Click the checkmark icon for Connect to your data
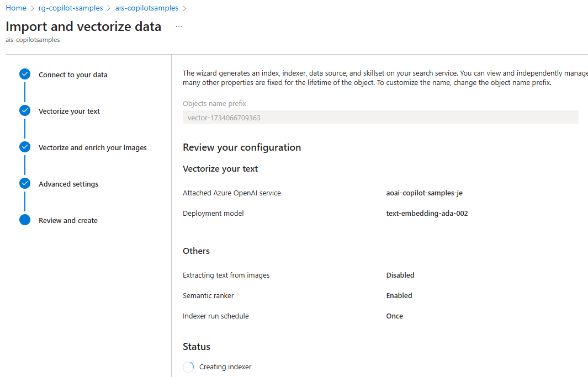 (25, 75)
